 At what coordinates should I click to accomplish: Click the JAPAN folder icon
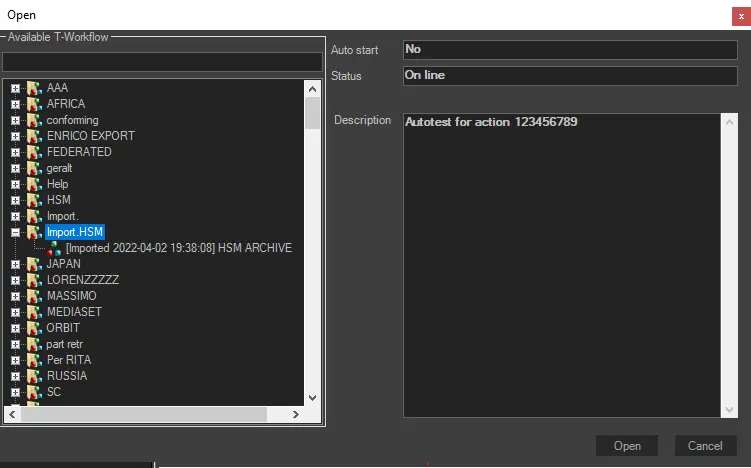point(34,264)
